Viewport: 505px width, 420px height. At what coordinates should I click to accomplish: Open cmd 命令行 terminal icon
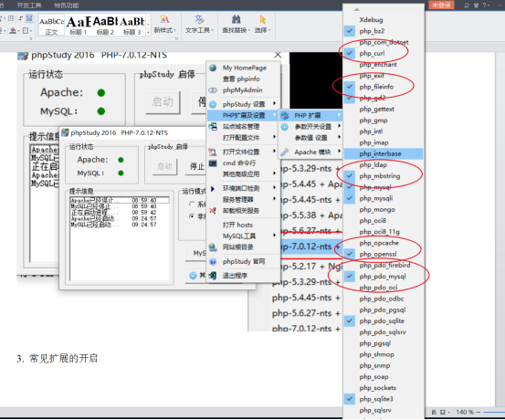(x=213, y=163)
